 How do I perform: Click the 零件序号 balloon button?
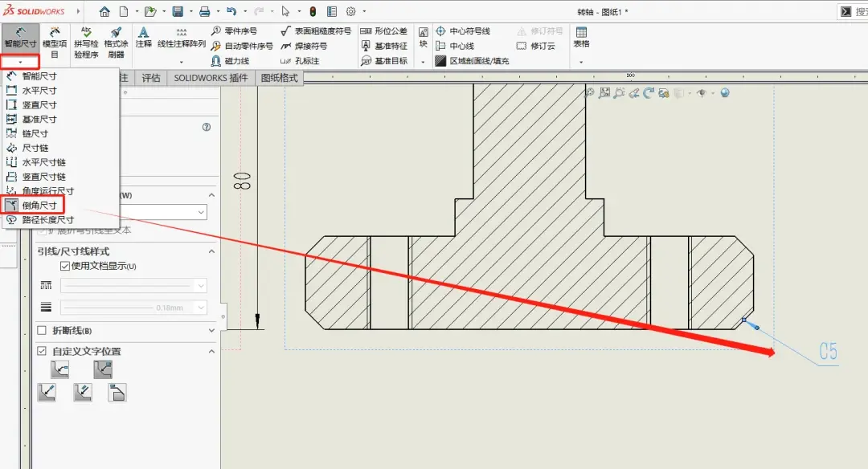(234, 31)
